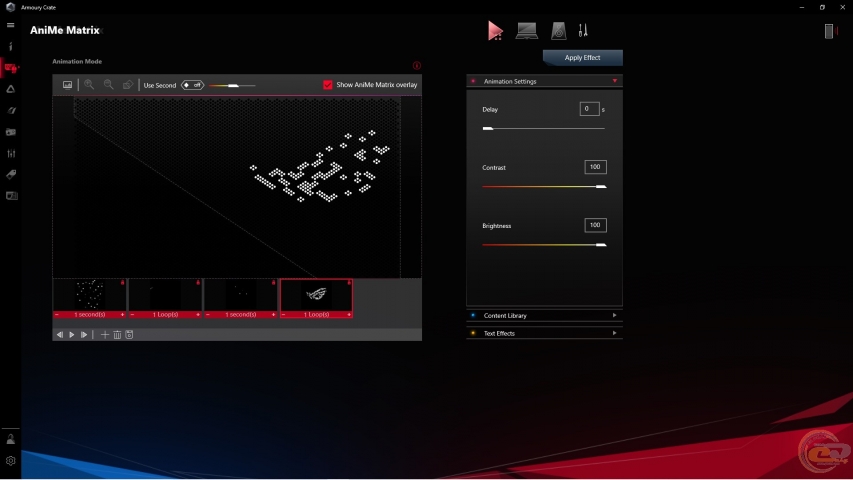Click the red info icon above the canvas
This screenshot has width=853, height=480.
pos(417,66)
